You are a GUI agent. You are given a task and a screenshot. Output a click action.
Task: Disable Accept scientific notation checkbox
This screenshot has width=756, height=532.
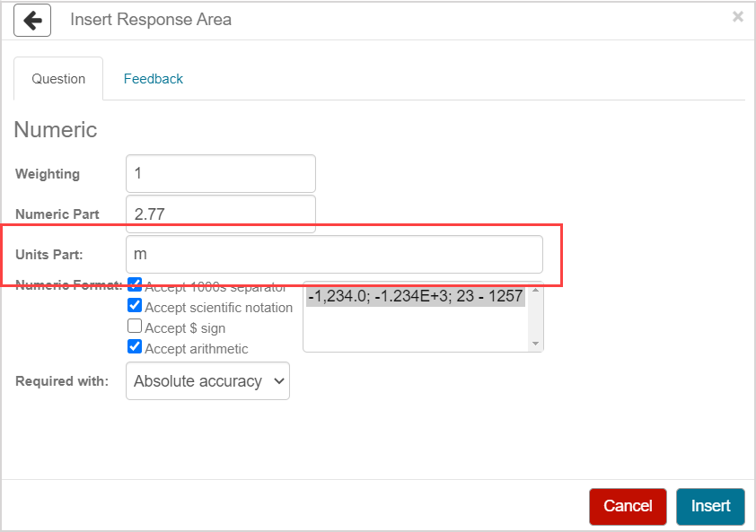[135, 306]
